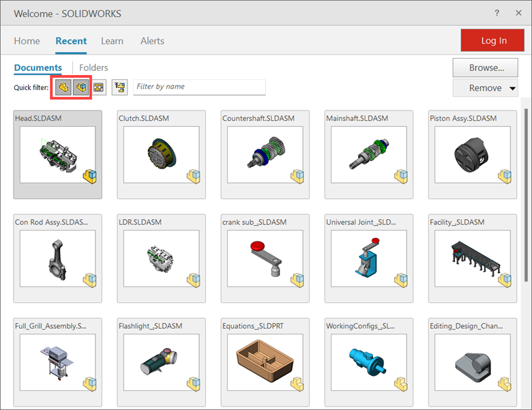Open Countershaft.SLDASM thumbnail
The width and height of the screenshot is (532, 410).
click(x=265, y=155)
